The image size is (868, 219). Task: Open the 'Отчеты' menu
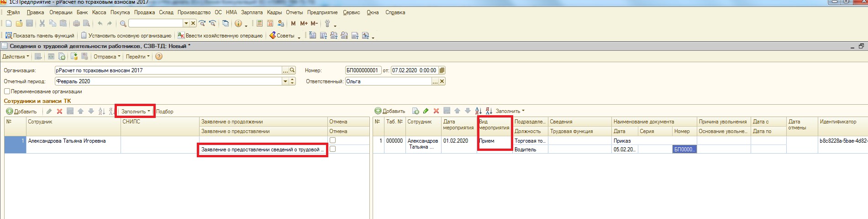[294, 12]
